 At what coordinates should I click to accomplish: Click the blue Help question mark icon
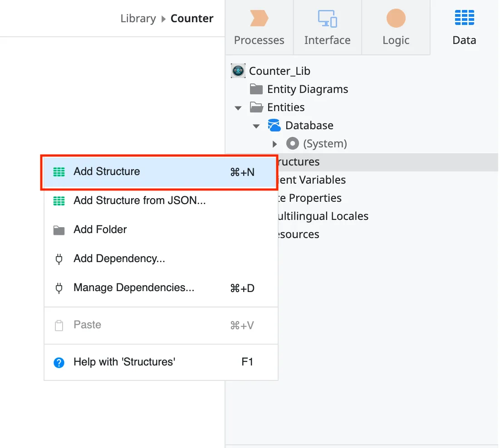[x=59, y=362]
